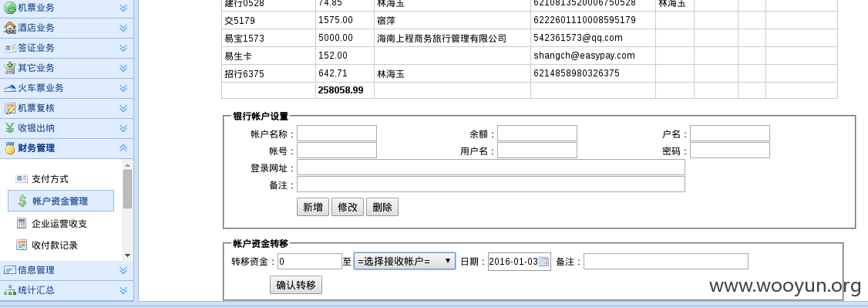Click the 机票业务 section header label

coord(36,8)
